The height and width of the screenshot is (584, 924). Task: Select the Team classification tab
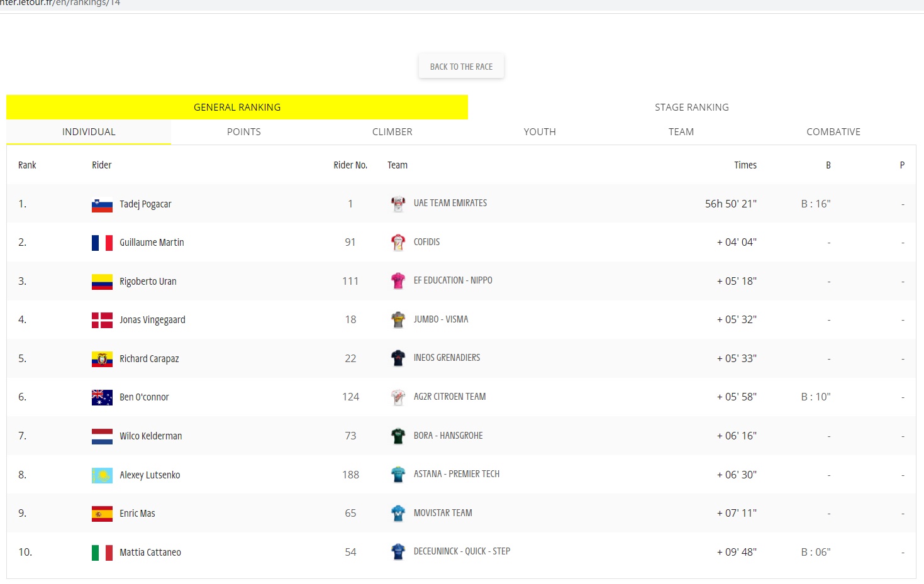(681, 131)
